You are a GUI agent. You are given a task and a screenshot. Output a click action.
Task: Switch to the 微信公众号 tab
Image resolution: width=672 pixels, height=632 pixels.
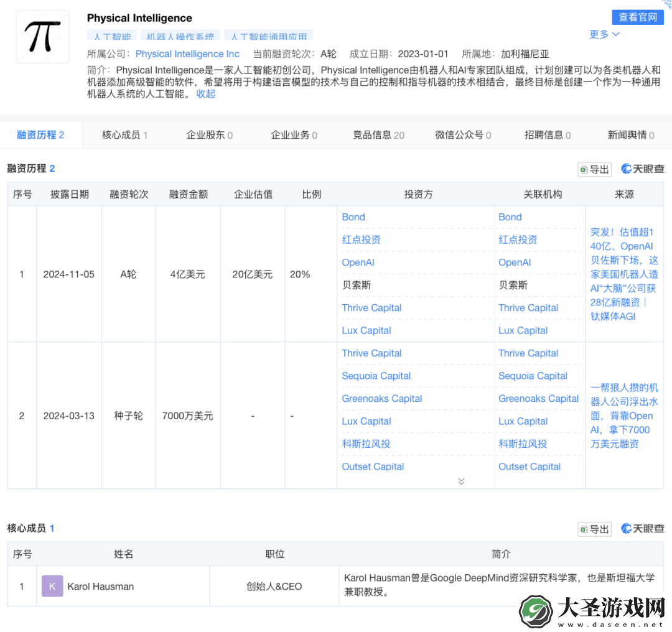(463, 135)
